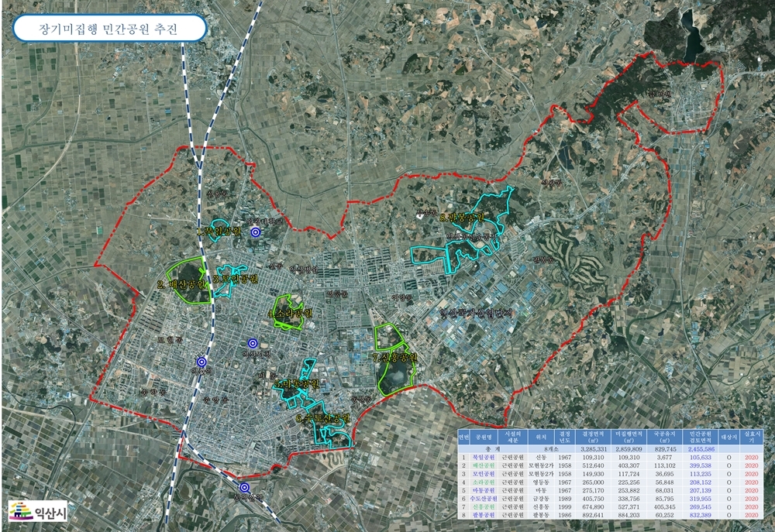Viewport: 775px width, 532px height.
Task: Click the 공원명 table header
Action: 484,437
